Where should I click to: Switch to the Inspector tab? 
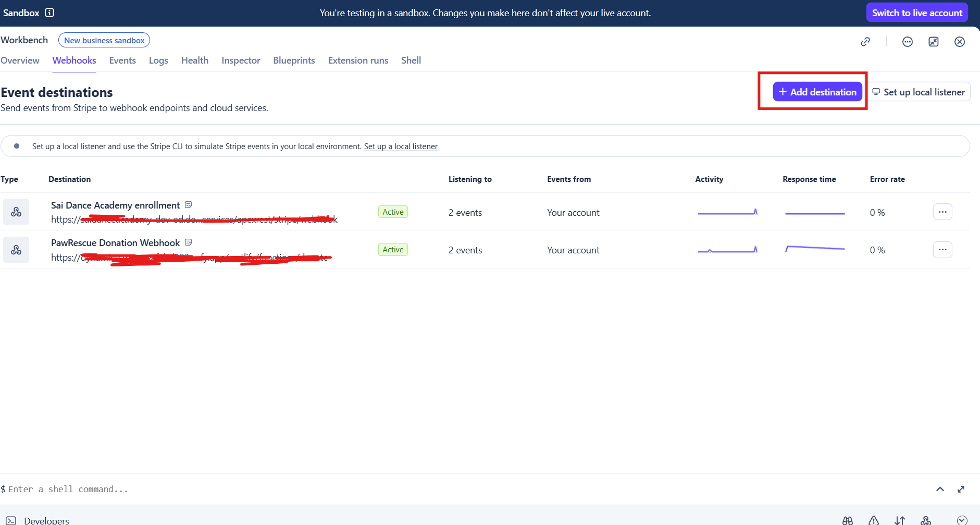pyautogui.click(x=241, y=60)
